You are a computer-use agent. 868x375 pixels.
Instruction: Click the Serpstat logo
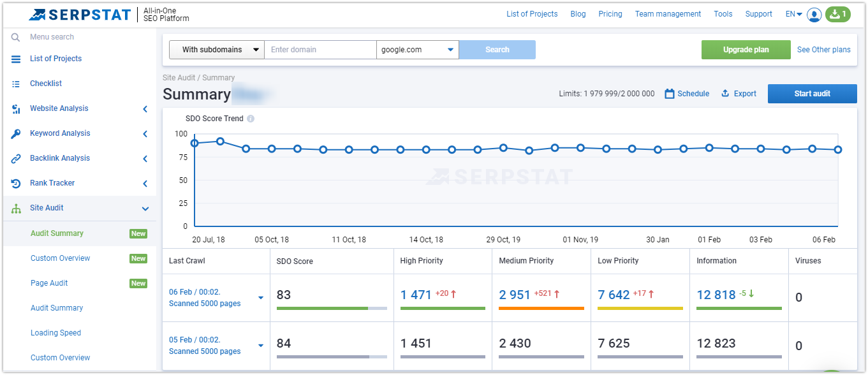(x=80, y=14)
